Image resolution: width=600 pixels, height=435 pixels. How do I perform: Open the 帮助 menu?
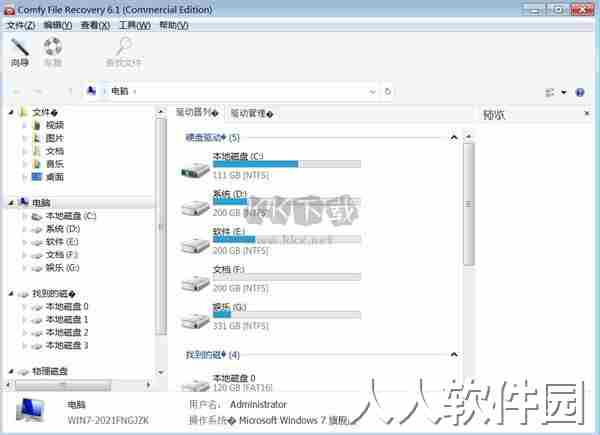pyautogui.click(x=173, y=26)
